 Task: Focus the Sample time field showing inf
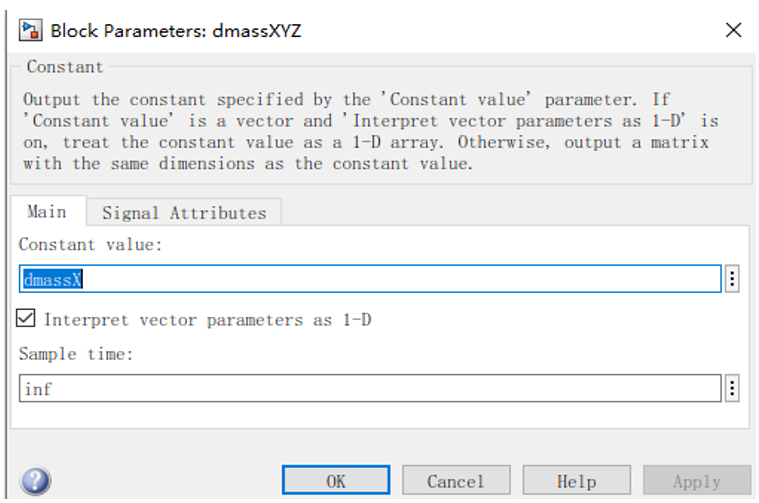370,388
